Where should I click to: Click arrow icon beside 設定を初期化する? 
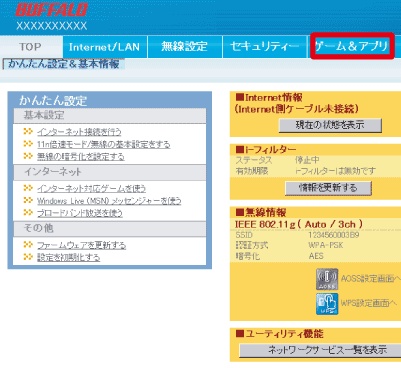point(28,257)
